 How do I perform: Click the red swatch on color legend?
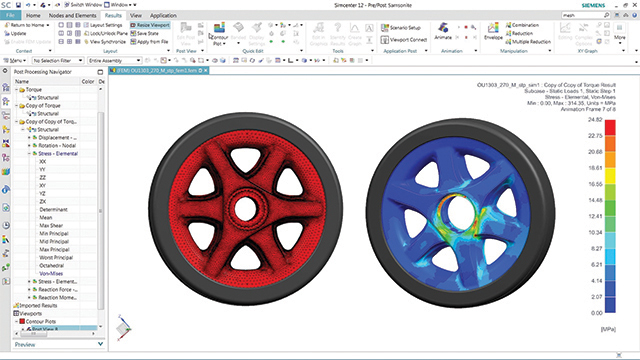[x=610, y=128]
